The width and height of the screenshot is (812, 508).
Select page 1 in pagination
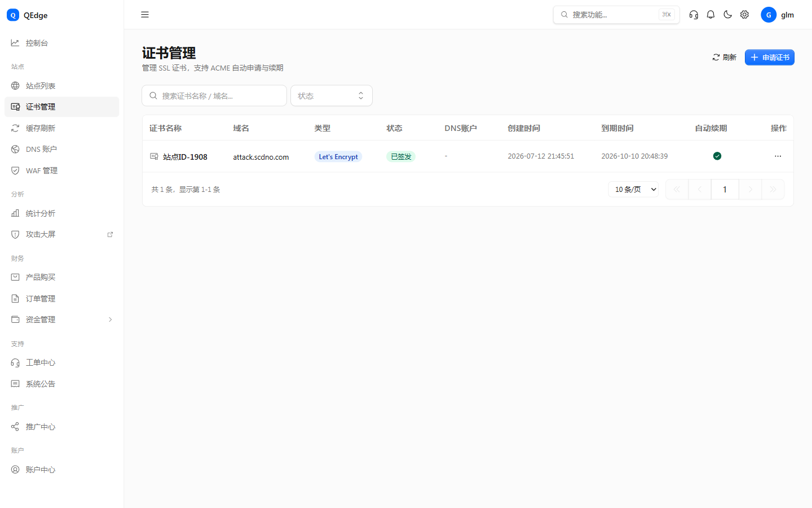coord(725,190)
